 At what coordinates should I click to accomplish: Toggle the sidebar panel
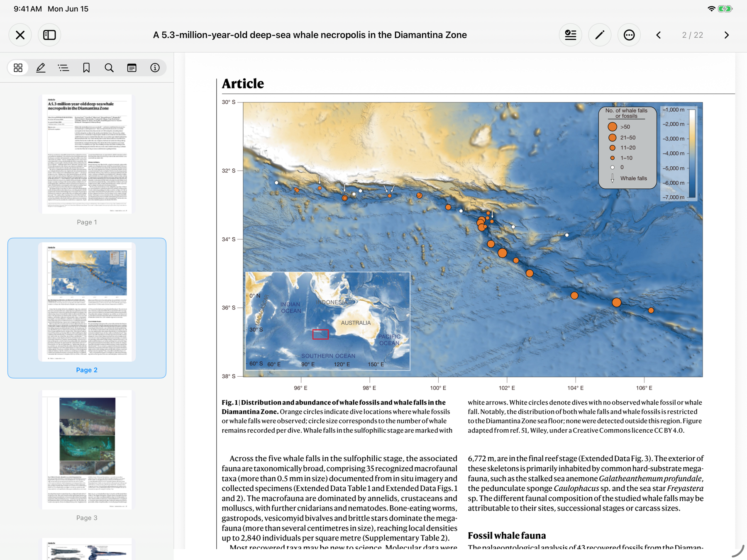[x=49, y=35]
